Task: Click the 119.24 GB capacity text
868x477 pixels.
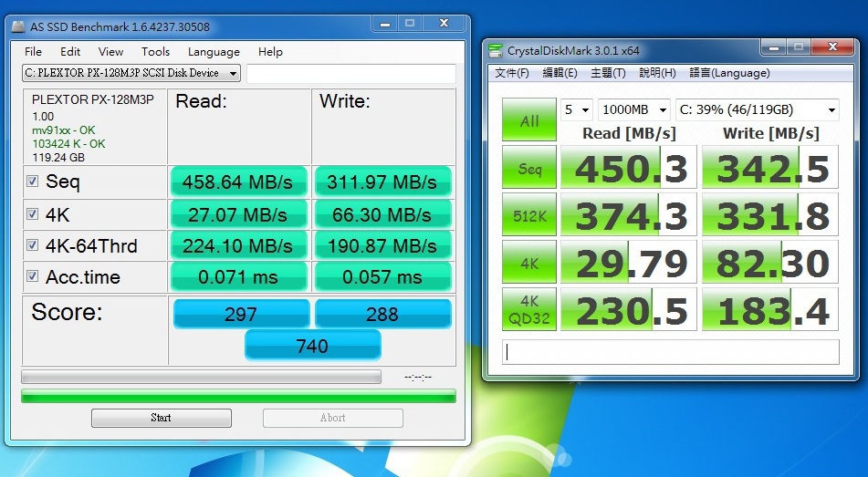Action: (58, 157)
